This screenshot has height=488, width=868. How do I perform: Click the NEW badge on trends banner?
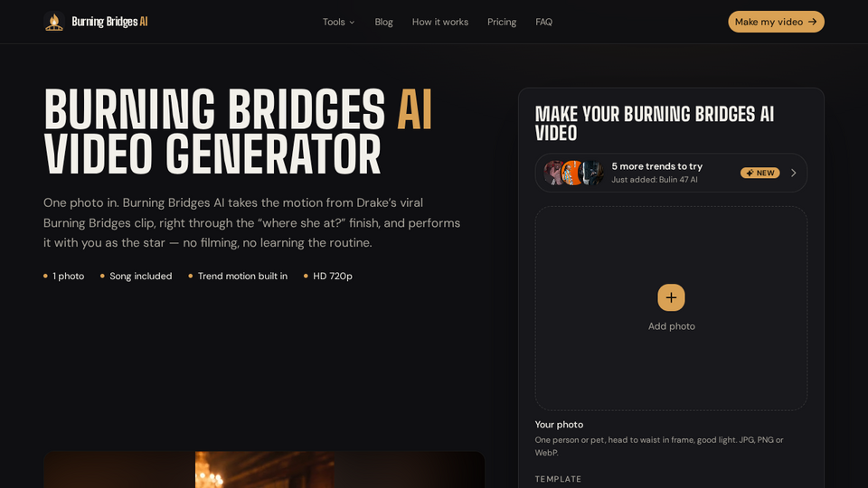pos(760,173)
